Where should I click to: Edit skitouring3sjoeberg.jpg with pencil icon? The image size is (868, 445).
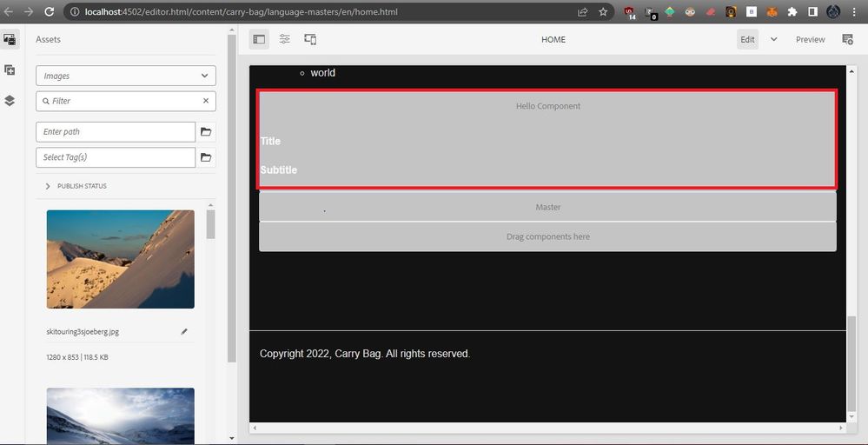click(184, 331)
